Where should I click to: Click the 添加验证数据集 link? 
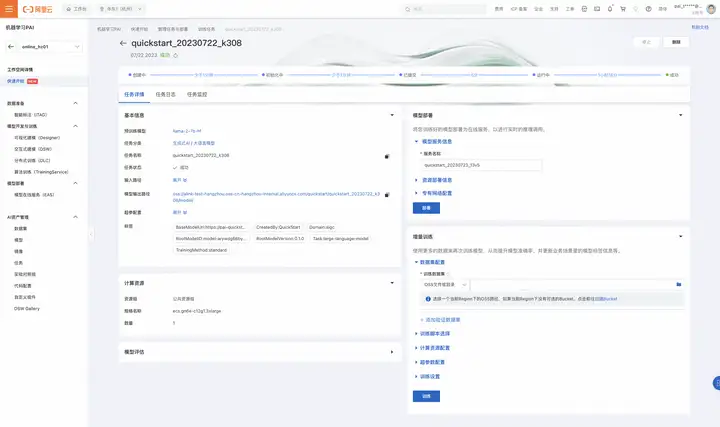440,320
